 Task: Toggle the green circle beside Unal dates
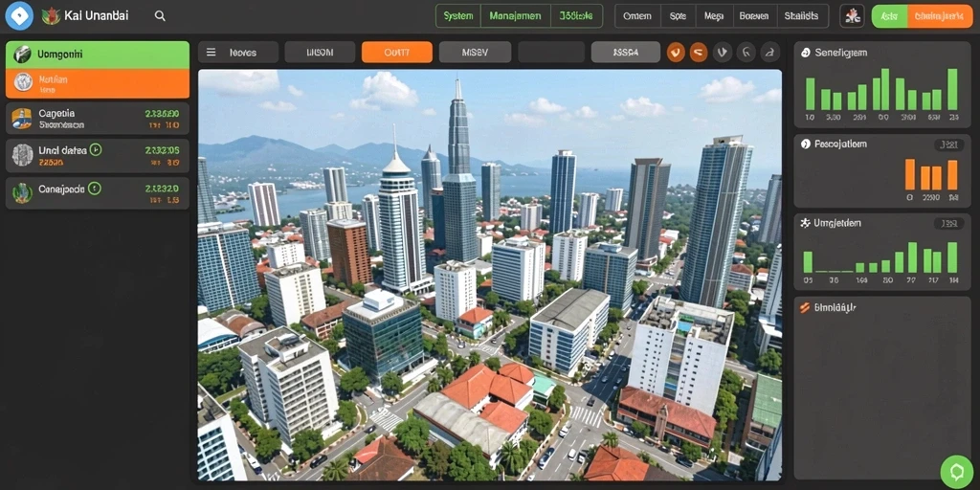point(95,149)
